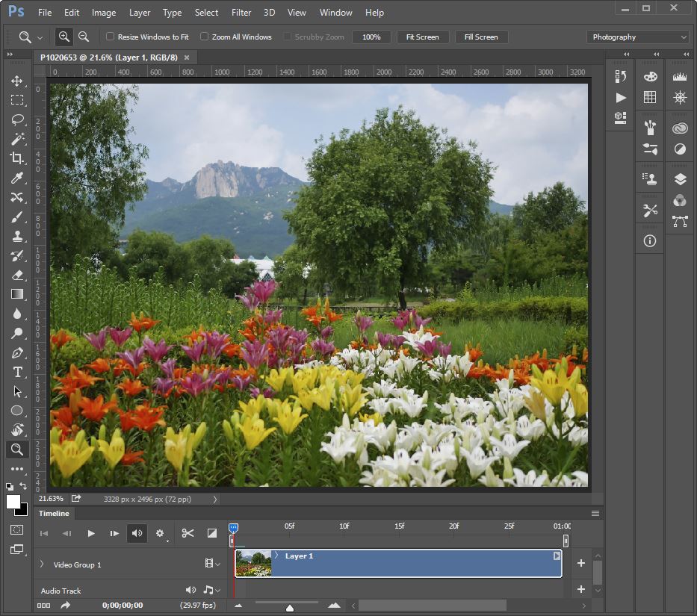
Task: Select the Lasso tool
Action: tap(16, 119)
